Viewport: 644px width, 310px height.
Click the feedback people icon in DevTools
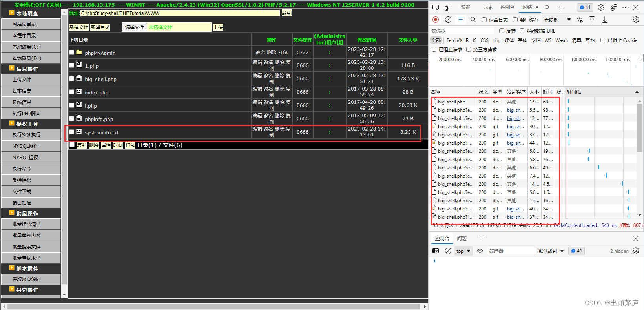614,7
